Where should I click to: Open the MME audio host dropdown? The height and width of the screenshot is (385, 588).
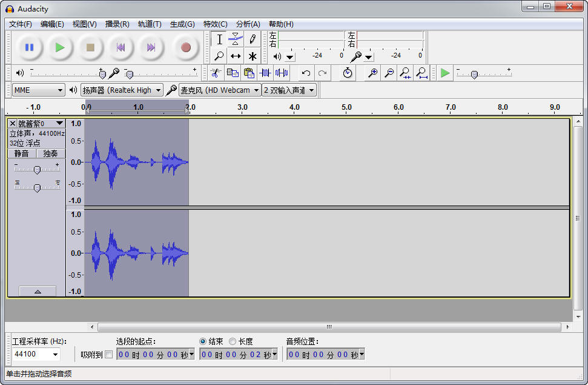click(38, 90)
